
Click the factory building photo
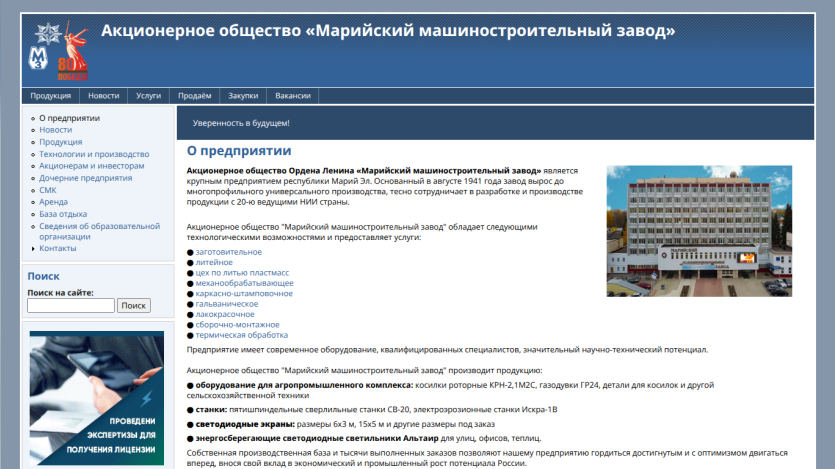(699, 231)
